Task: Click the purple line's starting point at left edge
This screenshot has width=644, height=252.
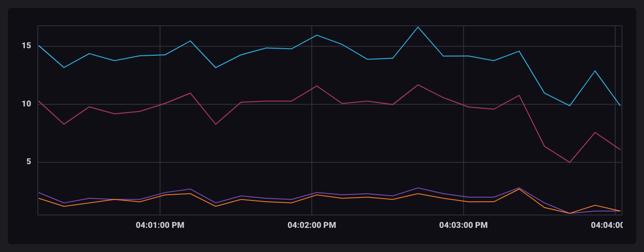Action: 39,193
